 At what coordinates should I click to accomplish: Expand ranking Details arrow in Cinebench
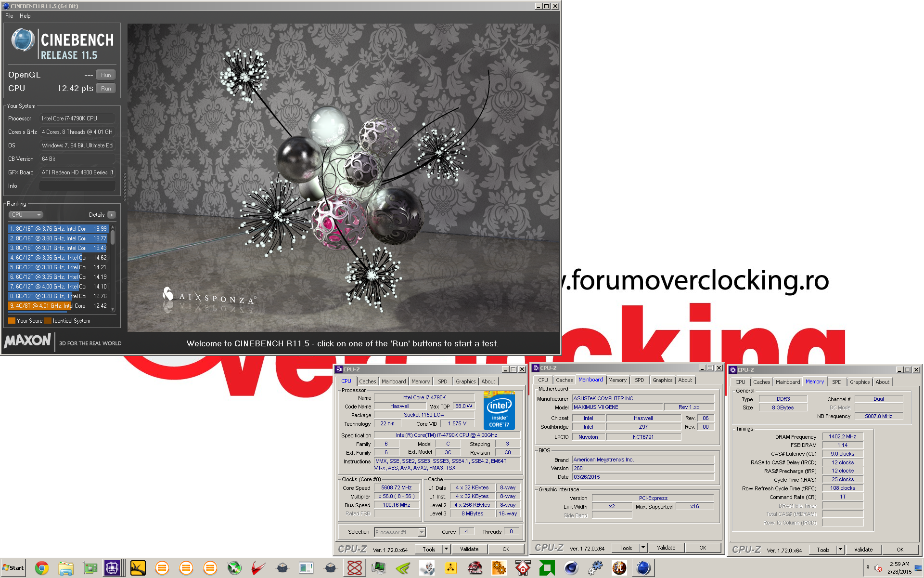[x=112, y=215]
